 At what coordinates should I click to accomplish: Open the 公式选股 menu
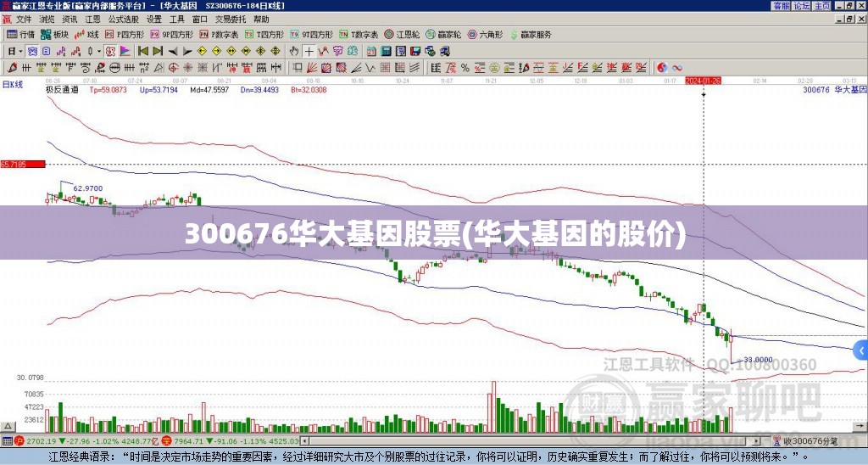tap(123, 20)
